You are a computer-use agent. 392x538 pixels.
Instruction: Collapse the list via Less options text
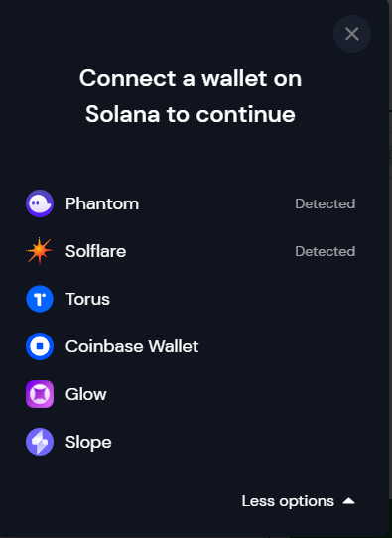pyautogui.click(x=288, y=501)
